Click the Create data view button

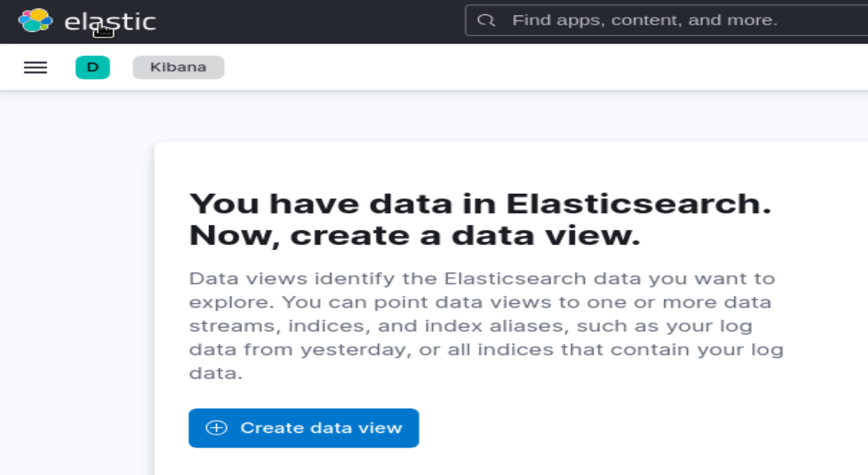(x=303, y=428)
